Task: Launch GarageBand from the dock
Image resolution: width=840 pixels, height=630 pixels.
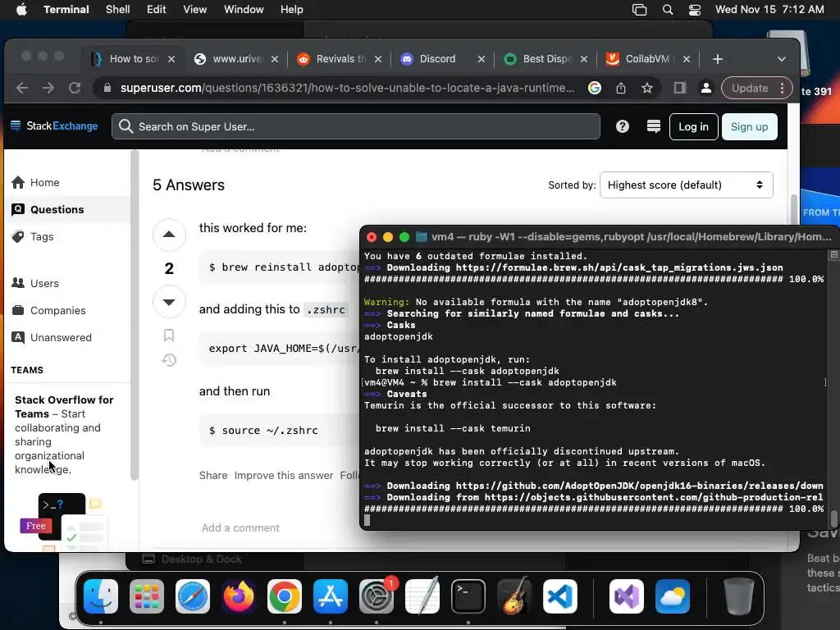Action: [x=514, y=596]
